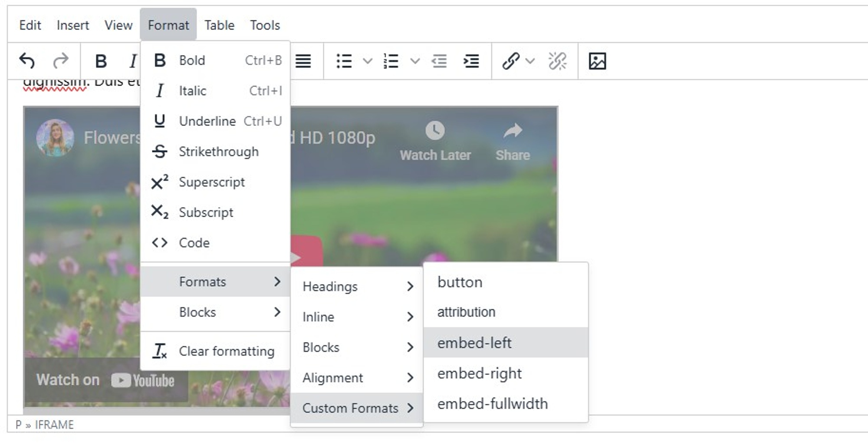Toggle Italic formatting on the toolbar
This screenshot has width=868, height=443.
coord(132,61)
